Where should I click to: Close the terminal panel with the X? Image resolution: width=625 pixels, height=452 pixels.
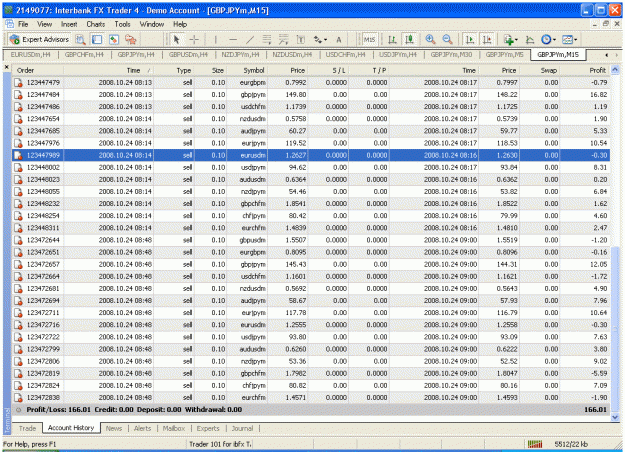tap(7, 67)
